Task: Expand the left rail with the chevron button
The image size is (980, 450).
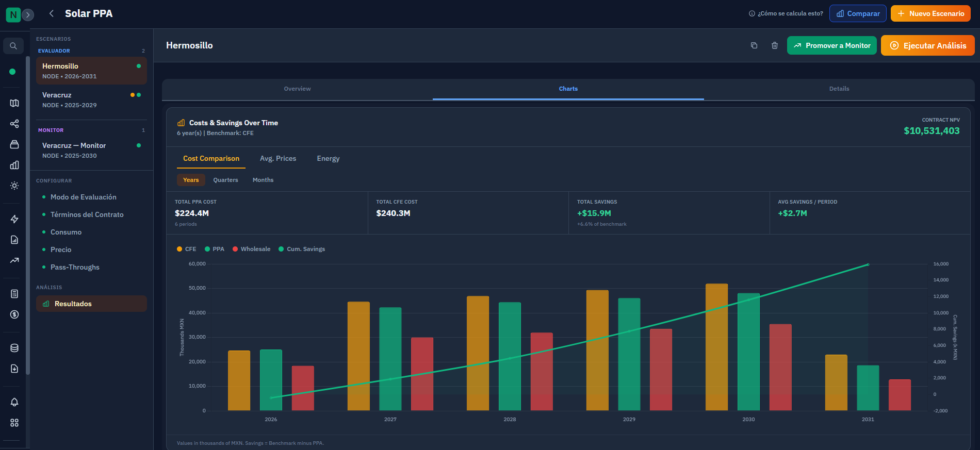Action: point(28,15)
